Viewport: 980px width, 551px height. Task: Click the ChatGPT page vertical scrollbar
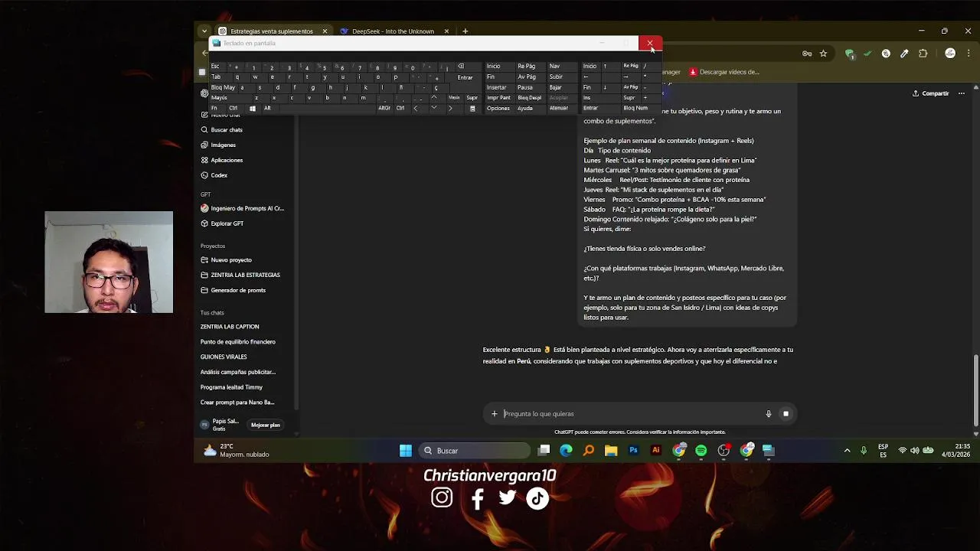click(x=975, y=390)
